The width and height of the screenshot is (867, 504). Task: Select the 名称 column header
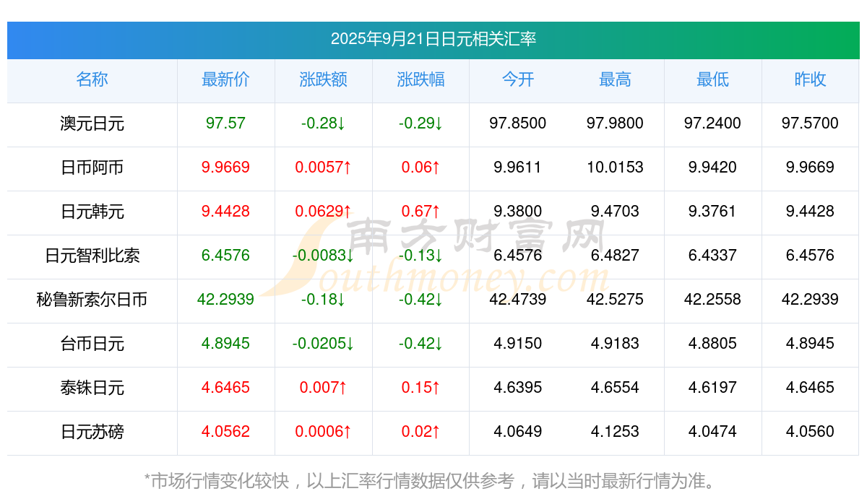click(92, 79)
